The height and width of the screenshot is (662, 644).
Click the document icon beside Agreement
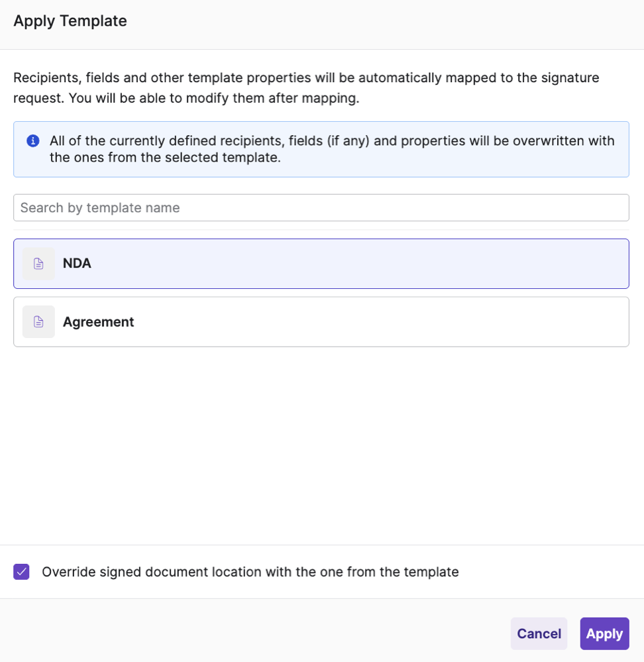pos(38,321)
